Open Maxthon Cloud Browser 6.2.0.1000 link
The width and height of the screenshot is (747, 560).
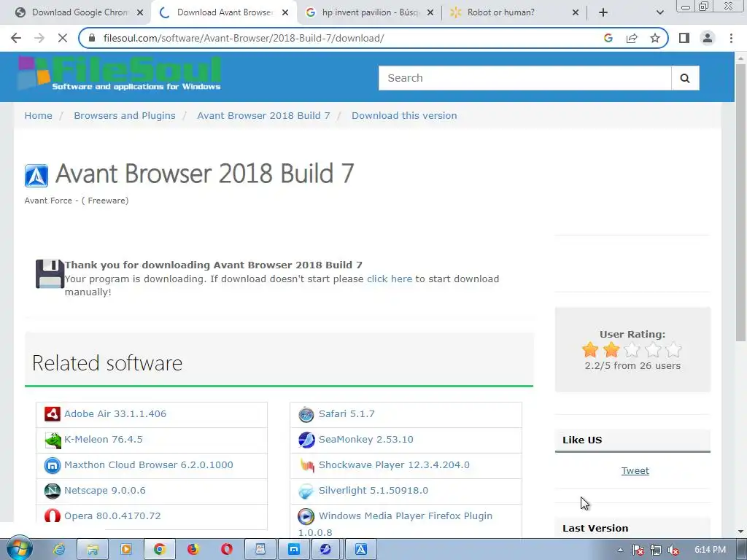[149, 464]
